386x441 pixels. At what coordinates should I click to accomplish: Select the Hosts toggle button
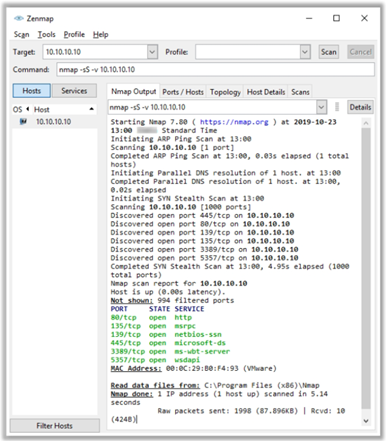(32, 91)
